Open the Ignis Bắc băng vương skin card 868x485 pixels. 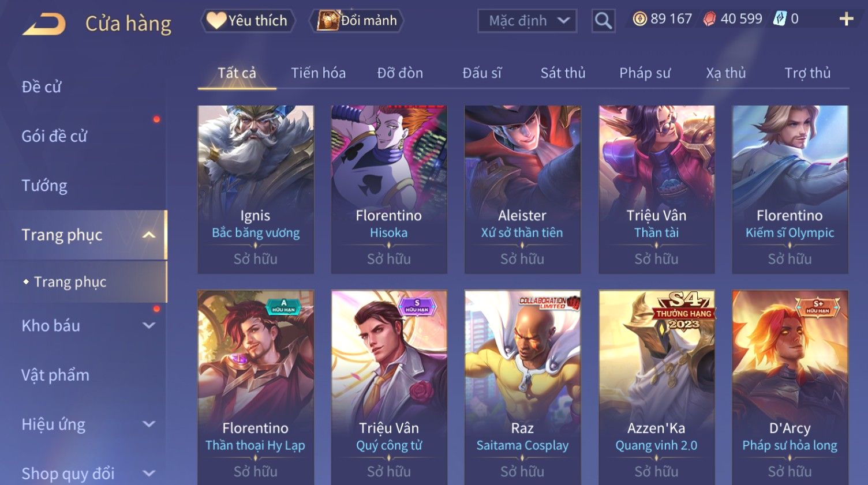[256, 189]
